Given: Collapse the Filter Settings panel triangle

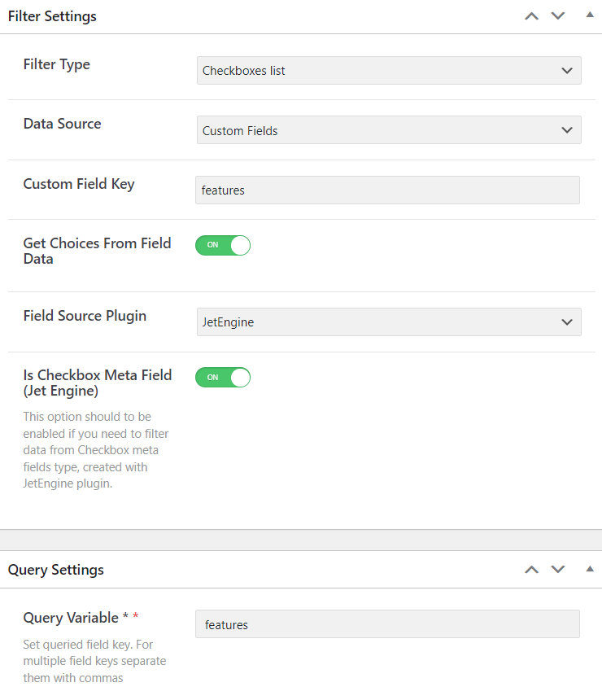Looking at the screenshot, I should point(590,15).
